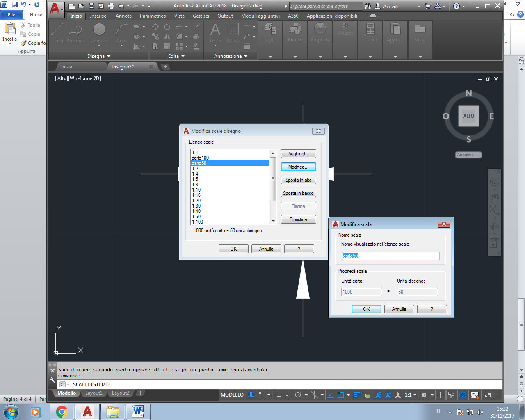This screenshot has width=525, height=420.
Task: Click the A360 sign-in person icon
Action: tap(378, 6)
